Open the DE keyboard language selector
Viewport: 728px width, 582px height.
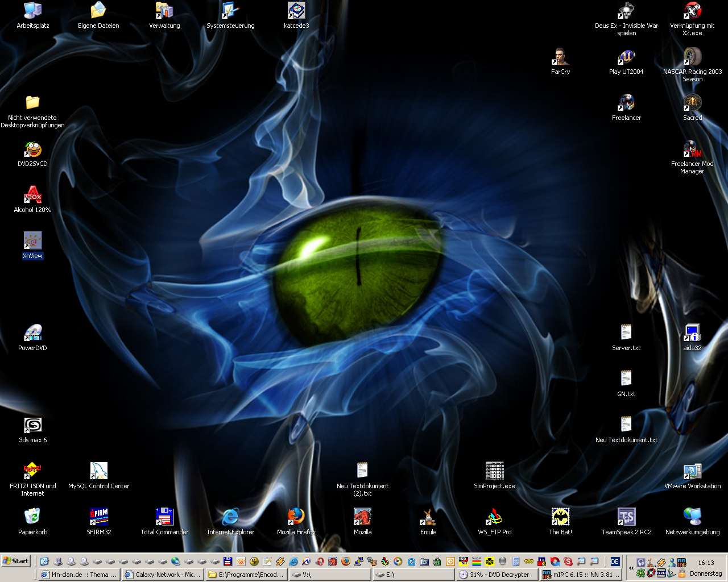tap(615, 562)
